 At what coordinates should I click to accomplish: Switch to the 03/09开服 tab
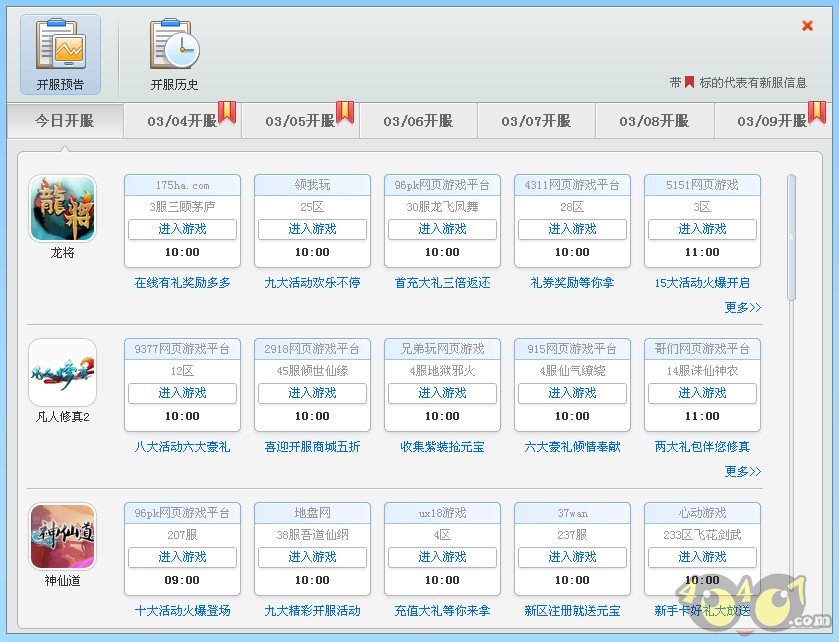(772, 121)
